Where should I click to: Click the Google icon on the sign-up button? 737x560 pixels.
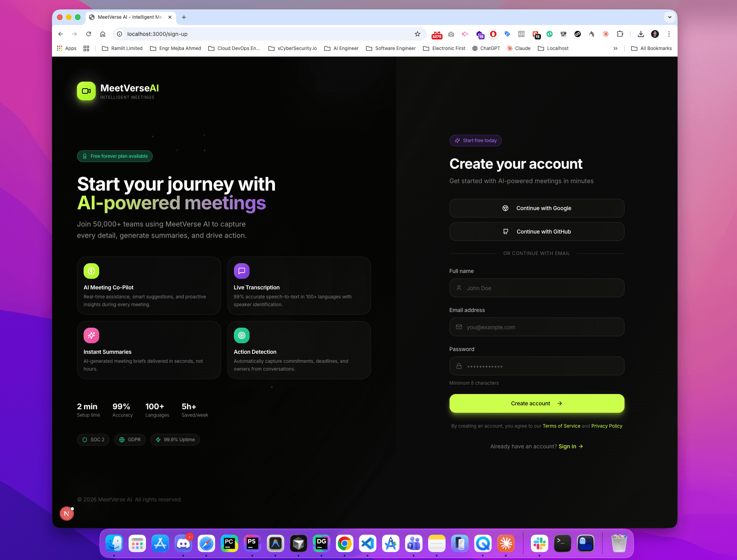(x=505, y=208)
